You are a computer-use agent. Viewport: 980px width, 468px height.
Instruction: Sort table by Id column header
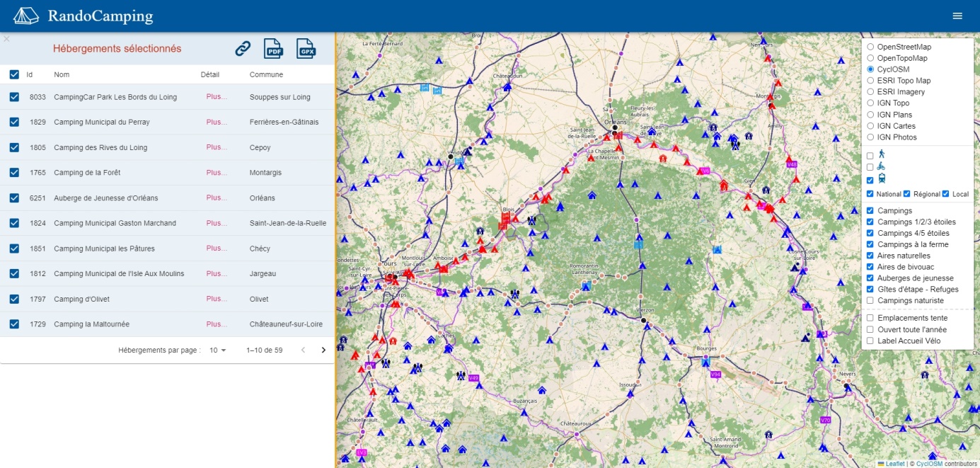click(30, 74)
